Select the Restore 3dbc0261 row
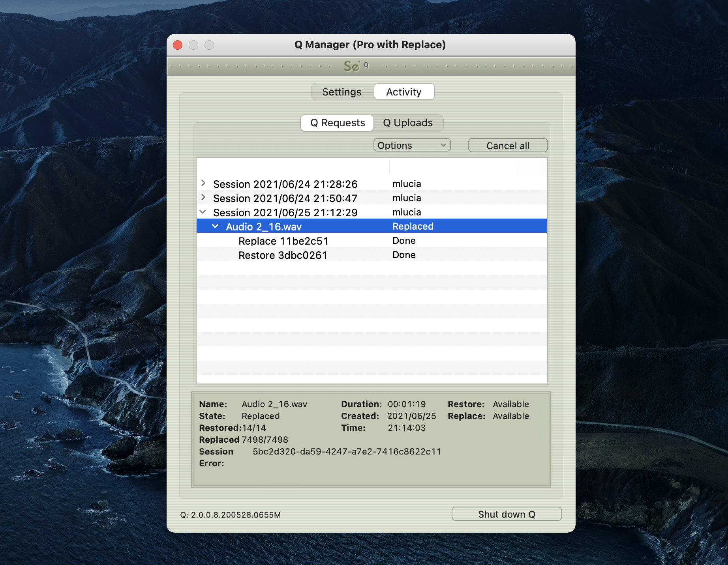Viewport: 728px width, 565px height. 283,255
